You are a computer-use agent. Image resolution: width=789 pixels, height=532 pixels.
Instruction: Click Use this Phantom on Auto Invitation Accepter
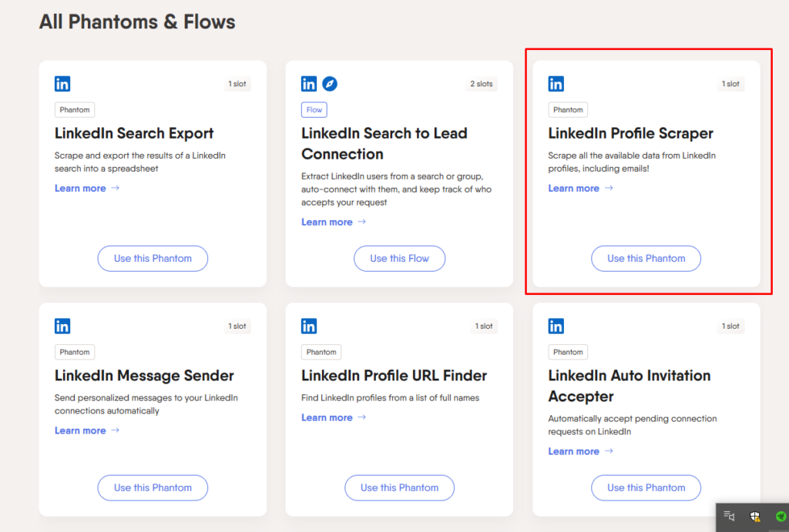coord(646,488)
